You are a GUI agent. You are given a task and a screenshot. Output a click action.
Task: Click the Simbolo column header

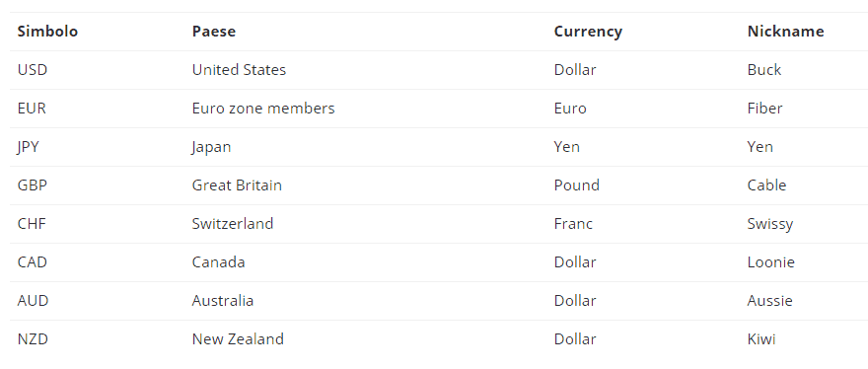tap(47, 32)
